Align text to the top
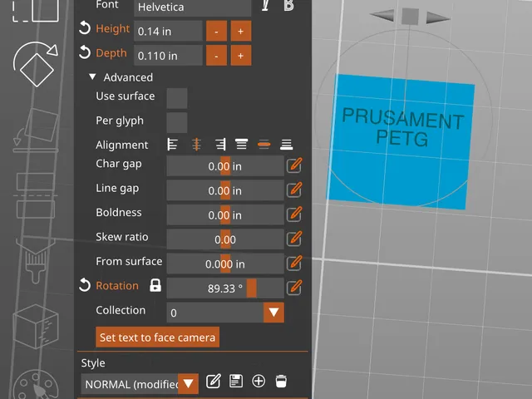The width and height of the screenshot is (532, 399). pos(242,145)
